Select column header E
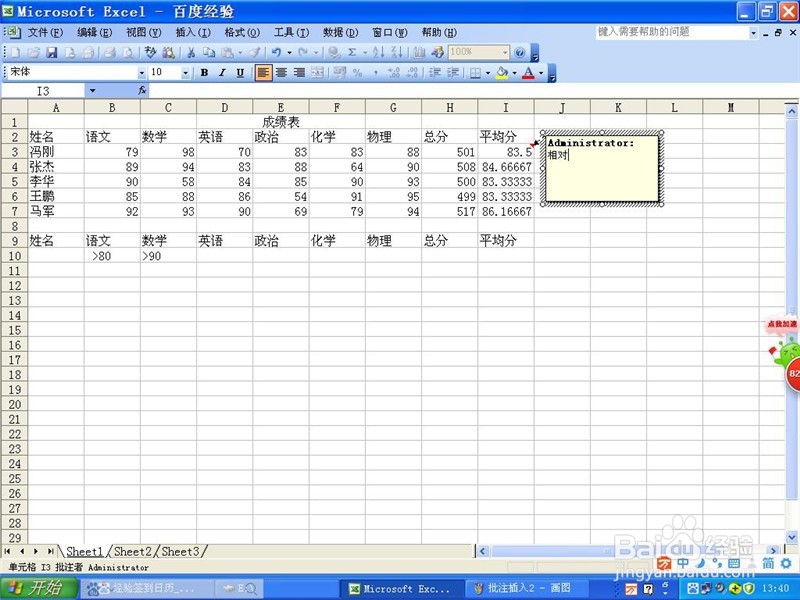 tap(281, 108)
